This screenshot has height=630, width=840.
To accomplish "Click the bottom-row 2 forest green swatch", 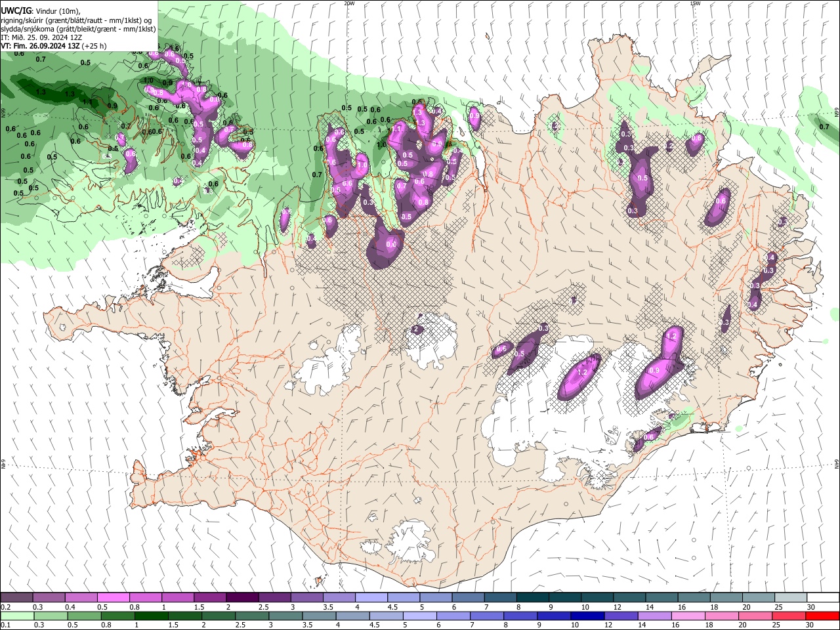I will pyautogui.click(x=218, y=616).
